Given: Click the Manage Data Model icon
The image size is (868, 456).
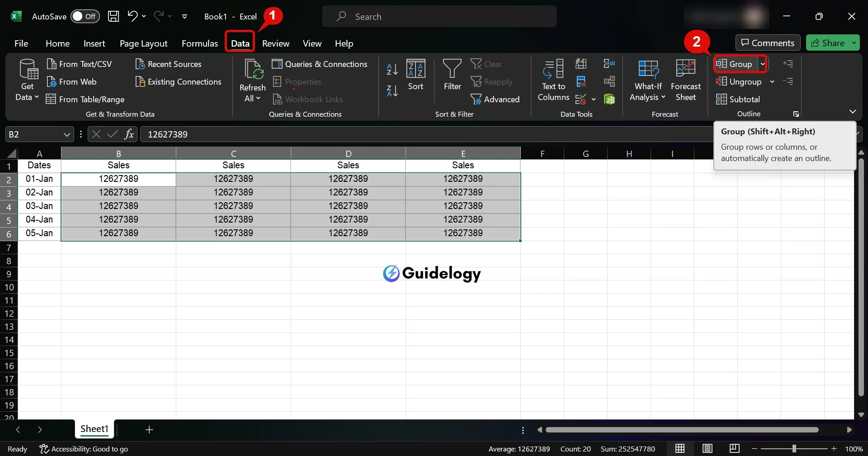Looking at the screenshot, I should 609,99.
